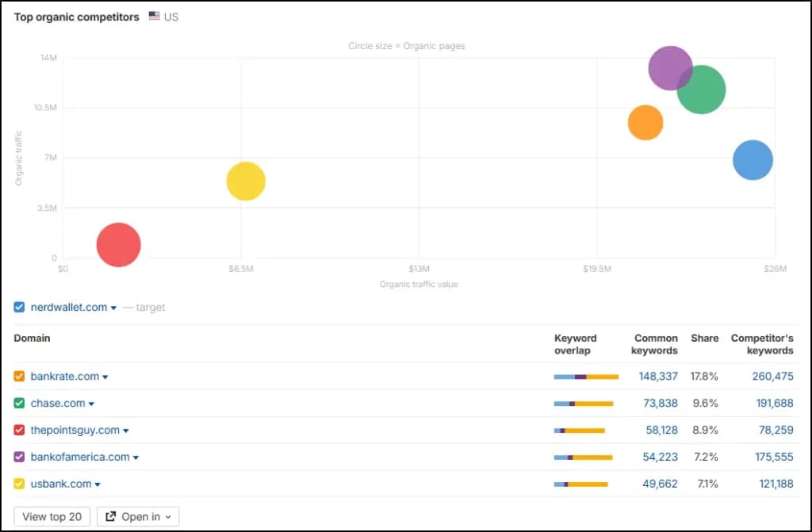Click the external link icon in Open in

[x=110, y=516]
